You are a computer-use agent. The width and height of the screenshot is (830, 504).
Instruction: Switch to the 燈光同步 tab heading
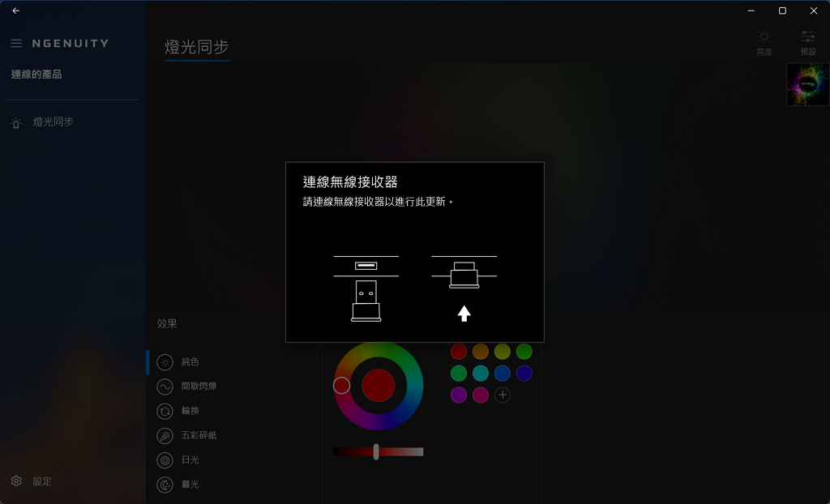click(197, 47)
